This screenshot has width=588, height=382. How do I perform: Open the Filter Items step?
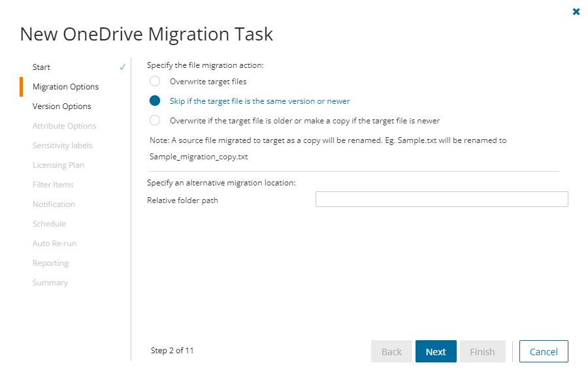53,185
